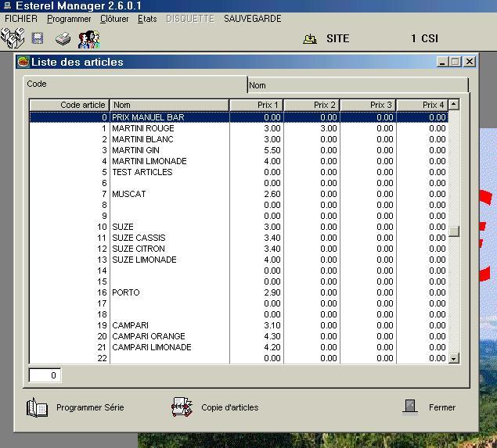
Task: Select the SUZE CASSIS article
Action: coord(239,238)
